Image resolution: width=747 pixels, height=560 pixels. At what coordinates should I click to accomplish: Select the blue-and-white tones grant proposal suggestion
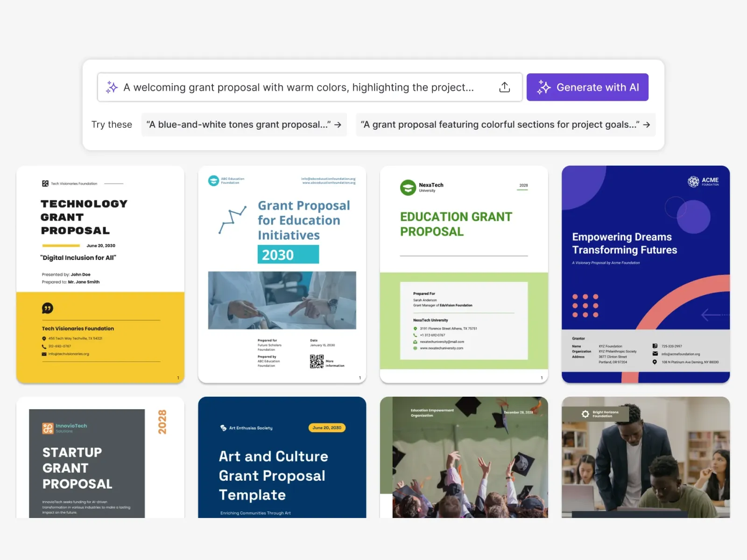[238, 125]
